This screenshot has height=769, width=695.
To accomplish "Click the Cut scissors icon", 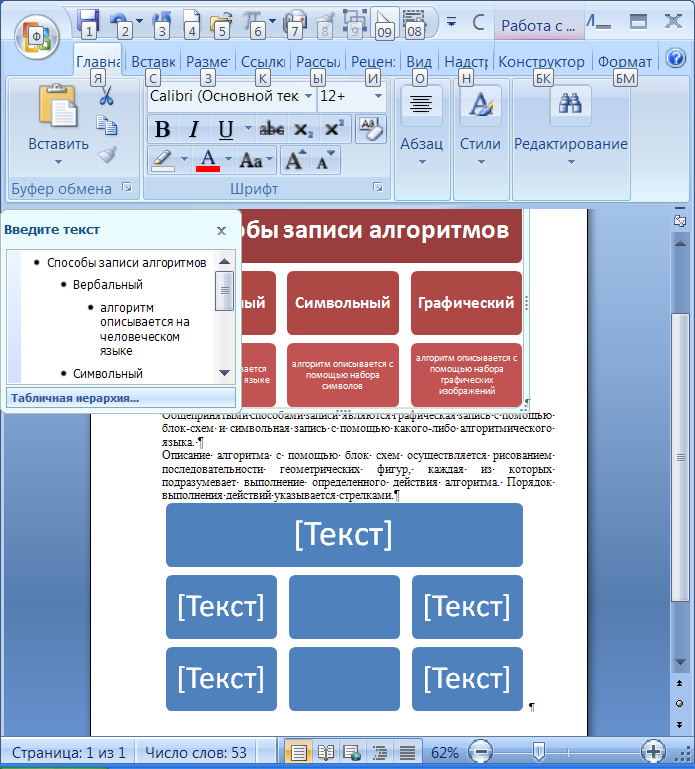I will point(106,96).
